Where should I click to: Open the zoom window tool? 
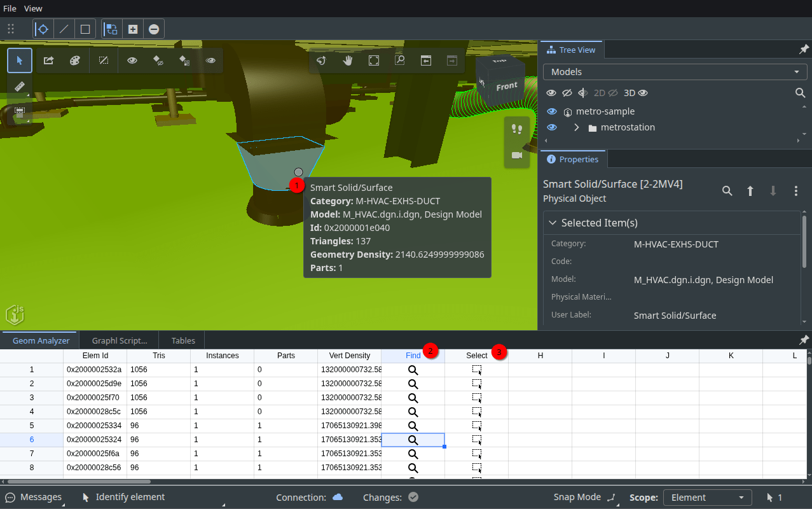[x=399, y=60]
